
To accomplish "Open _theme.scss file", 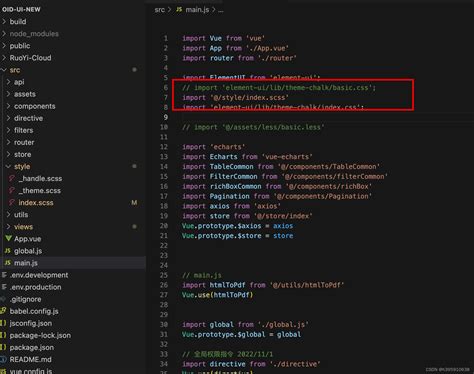I will [40, 191].
